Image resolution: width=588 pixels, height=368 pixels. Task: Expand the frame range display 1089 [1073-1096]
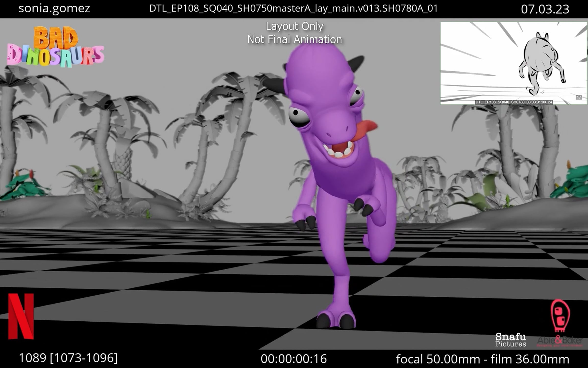pyautogui.click(x=69, y=359)
